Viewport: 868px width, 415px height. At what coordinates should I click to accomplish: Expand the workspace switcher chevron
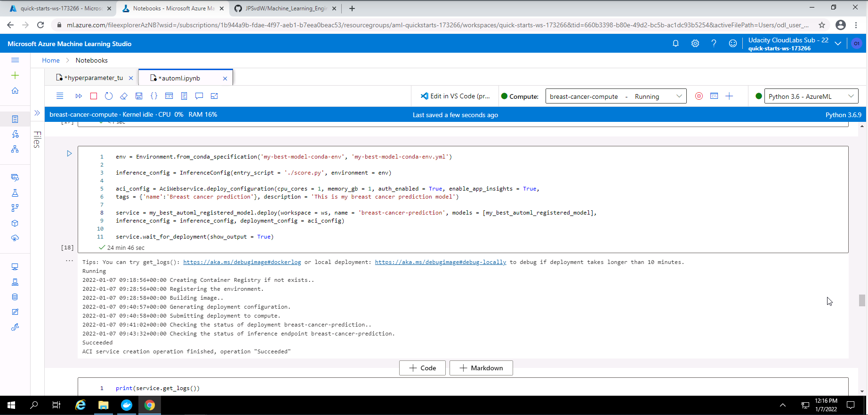click(x=838, y=43)
